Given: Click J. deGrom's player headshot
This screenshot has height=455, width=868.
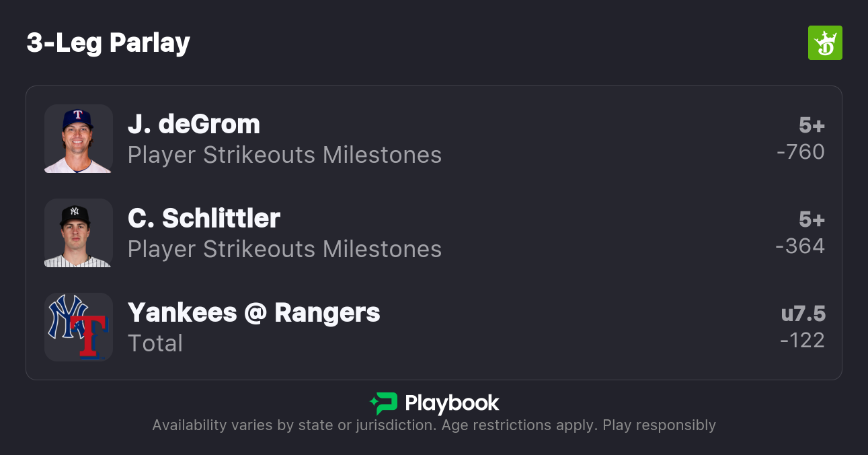Looking at the screenshot, I should (78, 139).
